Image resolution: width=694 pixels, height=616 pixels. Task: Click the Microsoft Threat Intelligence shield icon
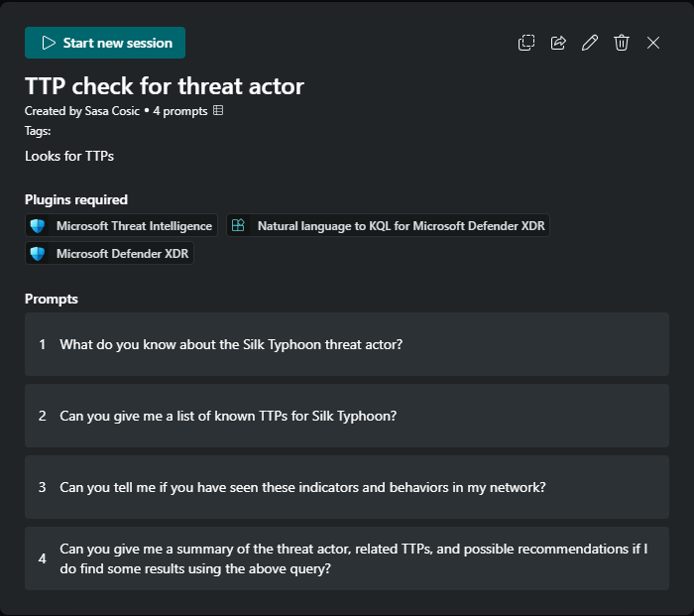pos(38,226)
